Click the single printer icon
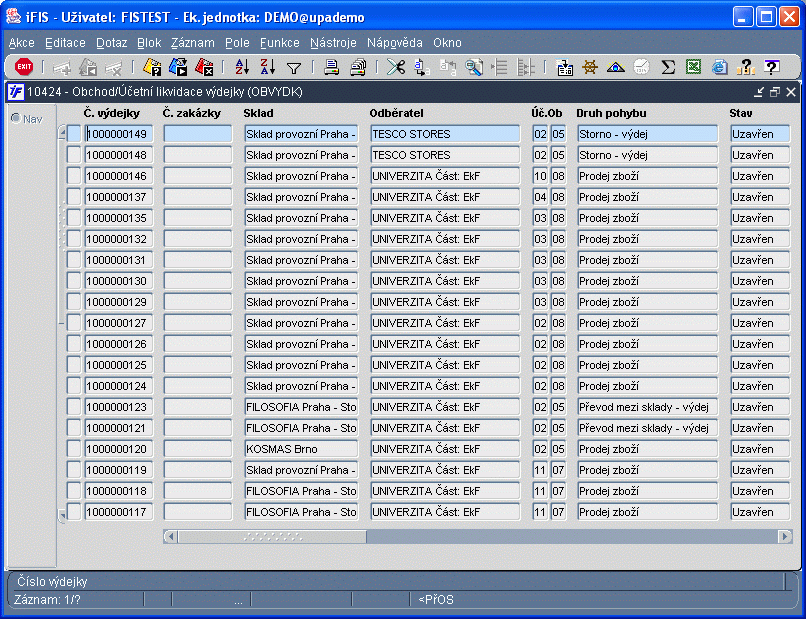The width and height of the screenshot is (806, 619). (332, 67)
